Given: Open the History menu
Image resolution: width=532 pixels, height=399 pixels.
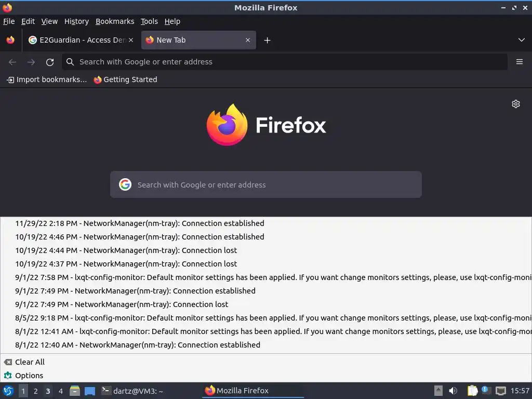Looking at the screenshot, I should pos(77,21).
